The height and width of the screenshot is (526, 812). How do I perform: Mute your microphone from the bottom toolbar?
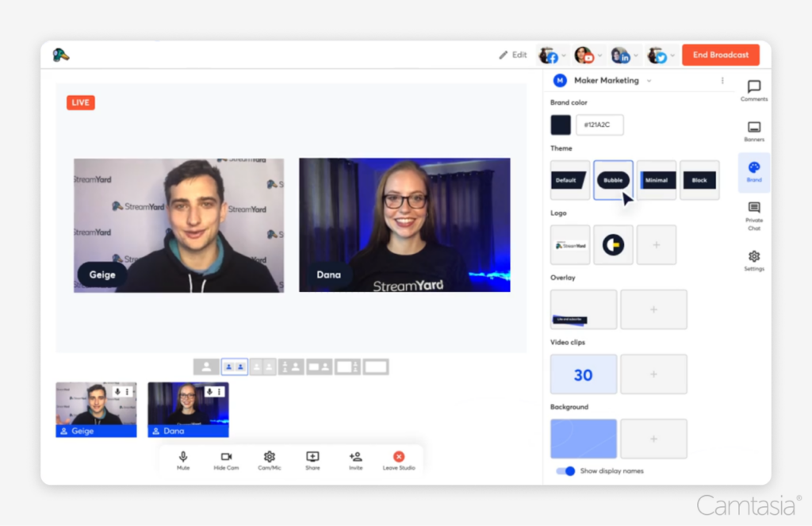tap(182, 459)
